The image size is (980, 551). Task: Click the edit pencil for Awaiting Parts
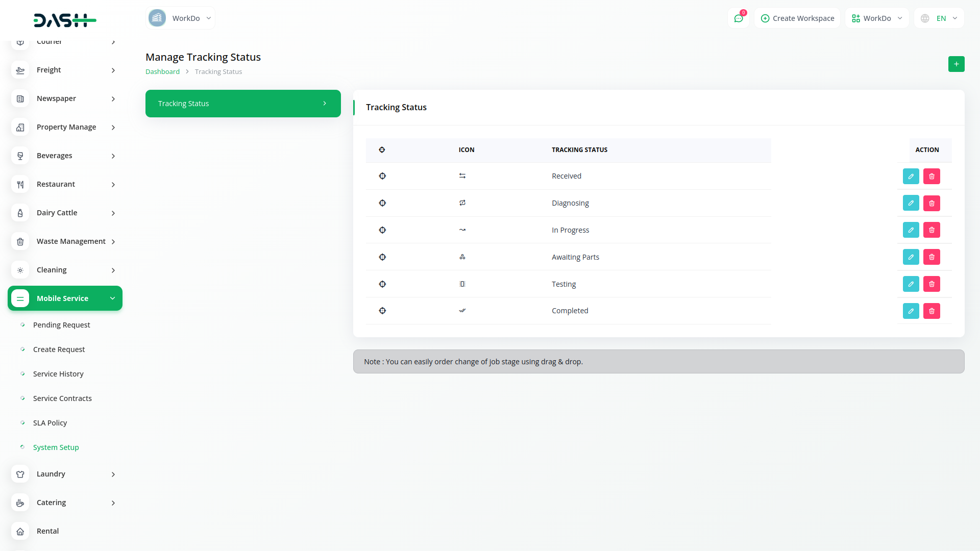(911, 257)
